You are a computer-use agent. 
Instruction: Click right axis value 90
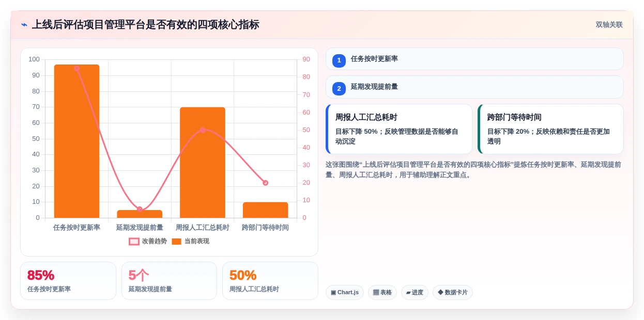(306, 59)
